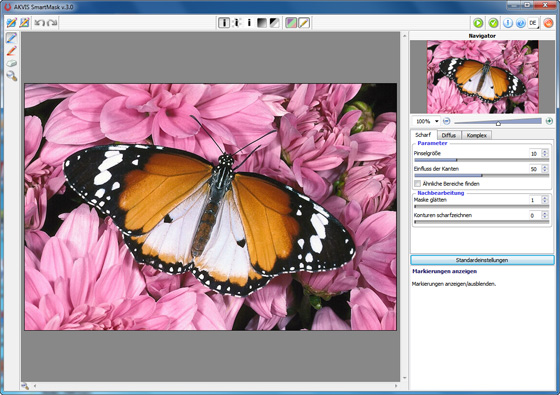Click the Navigator preview thumbnail

(x=482, y=76)
